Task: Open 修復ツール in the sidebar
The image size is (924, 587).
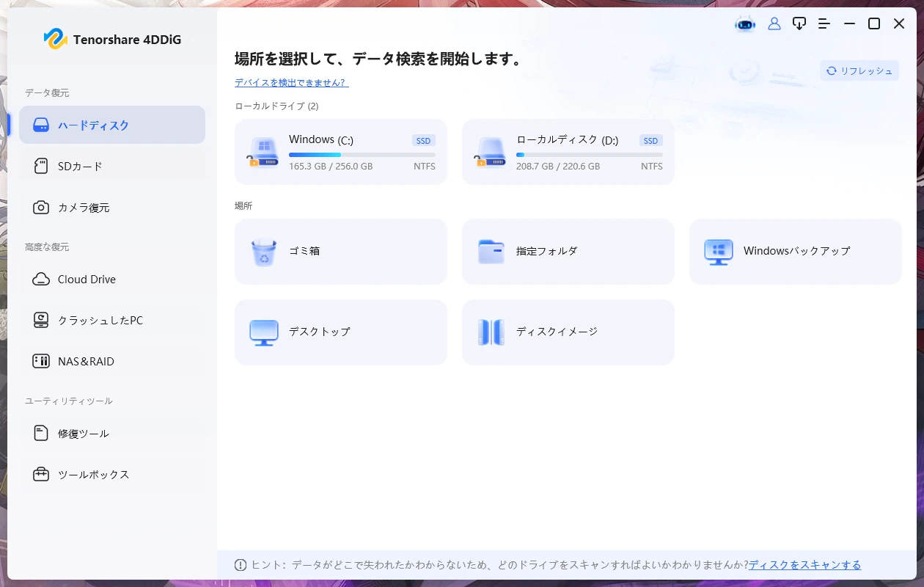Action: (x=112, y=433)
